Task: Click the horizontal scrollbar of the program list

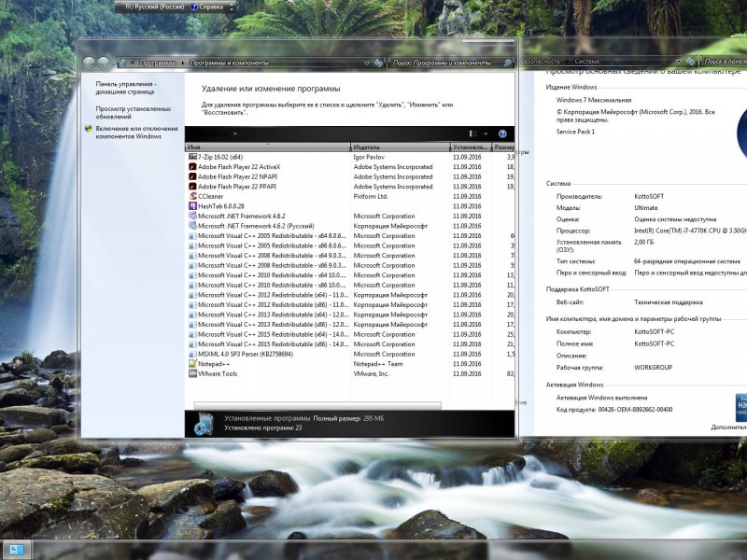Action: click(x=317, y=405)
